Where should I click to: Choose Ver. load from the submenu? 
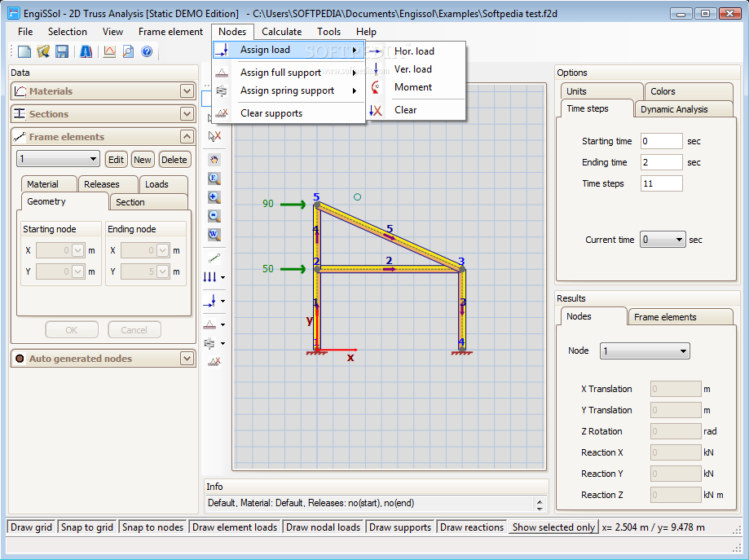[x=416, y=69]
